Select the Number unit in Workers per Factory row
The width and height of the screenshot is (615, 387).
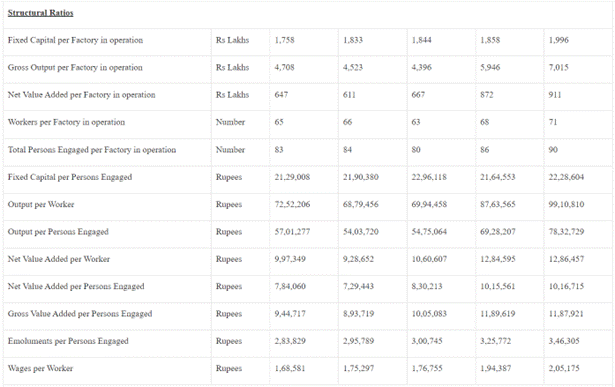click(230, 122)
